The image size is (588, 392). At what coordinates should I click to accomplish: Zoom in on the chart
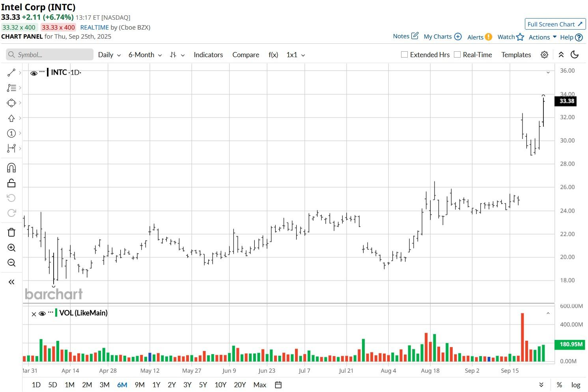(x=11, y=248)
